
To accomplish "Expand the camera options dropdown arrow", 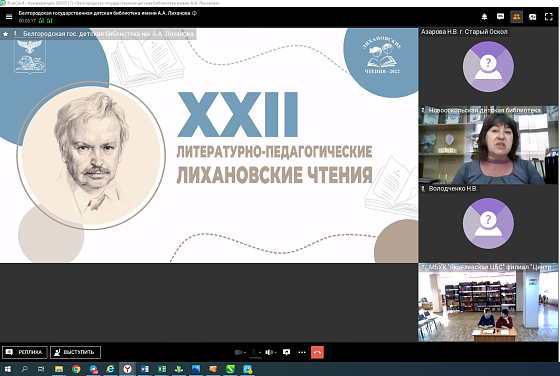I will pos(245,352).
